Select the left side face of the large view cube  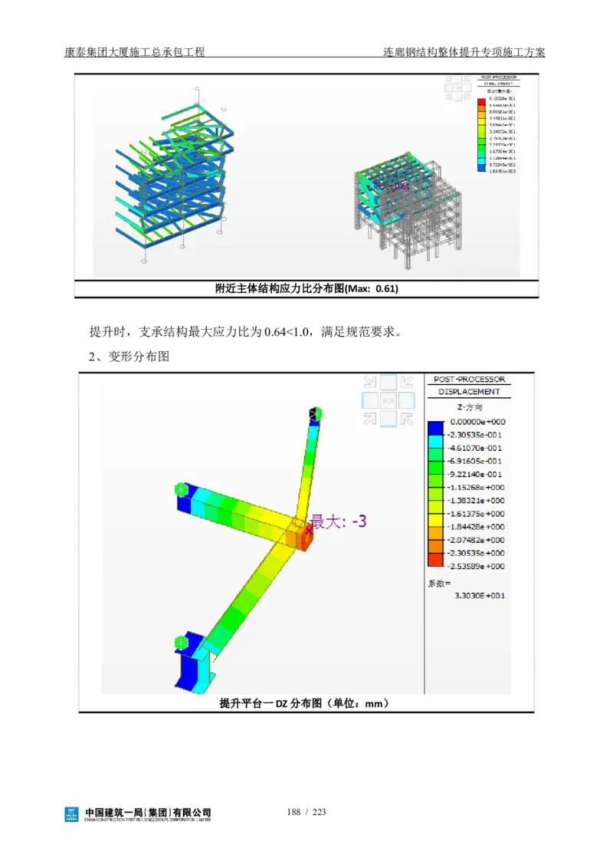click(370, 400)
